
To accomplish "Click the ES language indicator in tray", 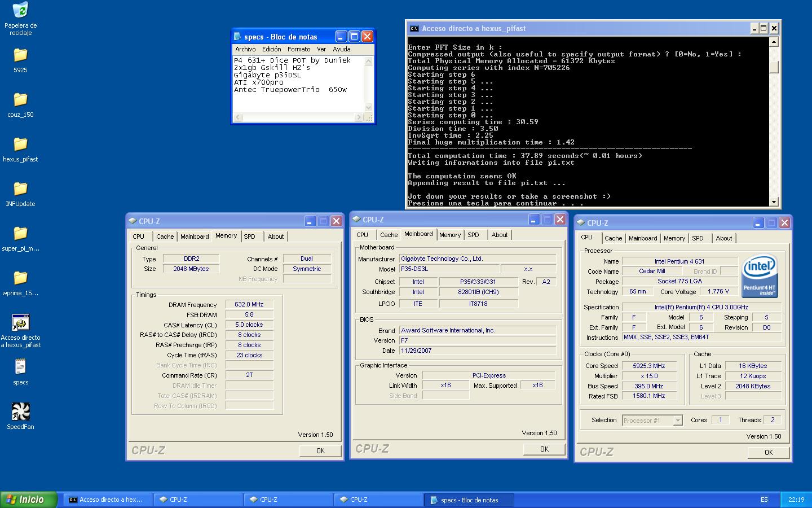I will coord(764,500).
